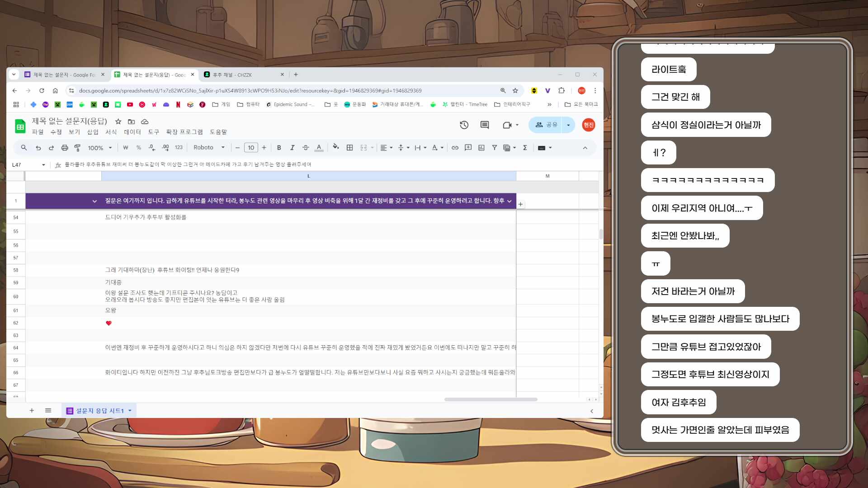Image resolution: width=868 pixels, height=488 pixels.
Task: Star the spreadsheet document
Action: [x=118, y=122]
